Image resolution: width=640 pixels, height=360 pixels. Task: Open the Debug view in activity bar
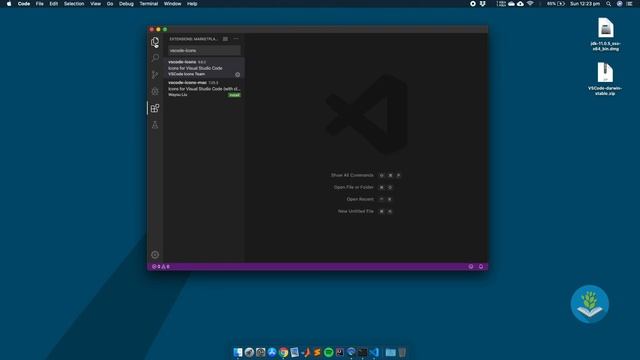pos(155,91)
